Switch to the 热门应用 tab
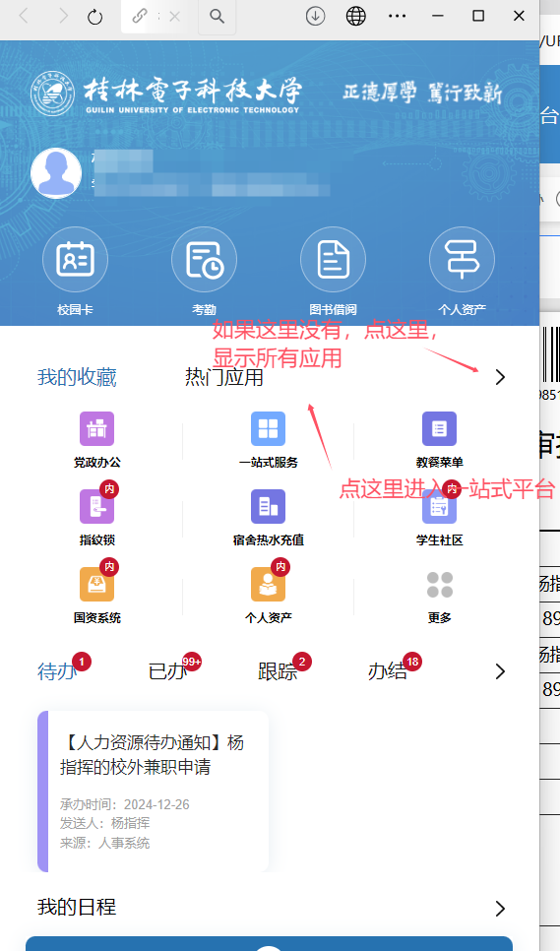560x951 pixels. (224, 377)
